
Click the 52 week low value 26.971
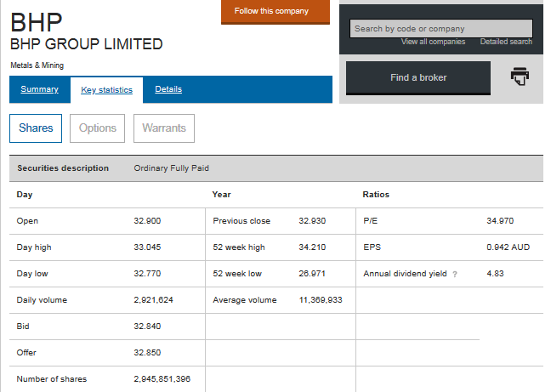[x=312, y=274]
